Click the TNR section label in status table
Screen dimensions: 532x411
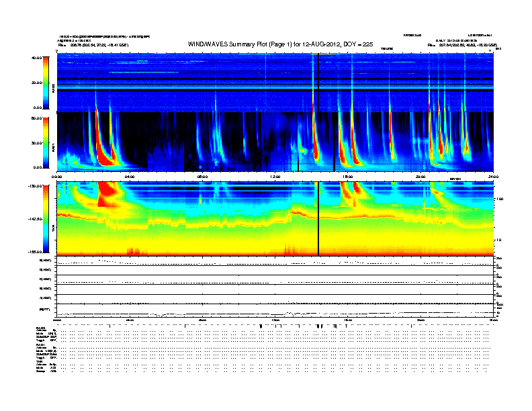(39, 361)
